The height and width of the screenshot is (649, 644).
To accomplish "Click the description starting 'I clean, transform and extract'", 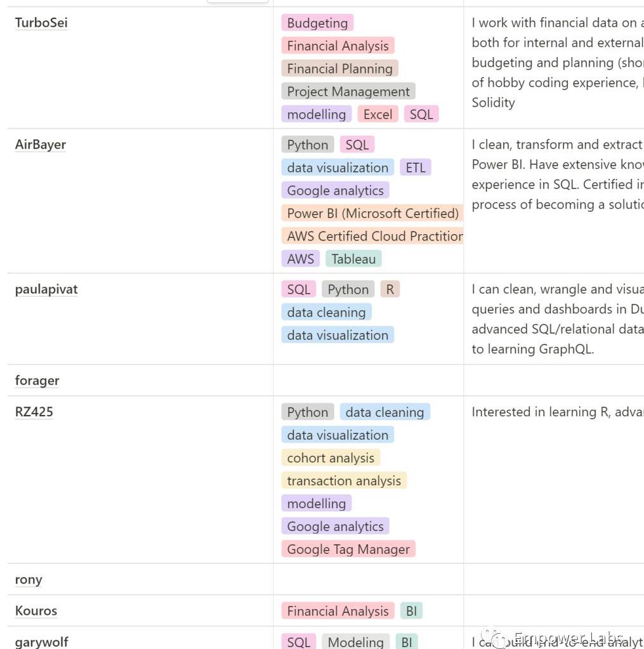I will tap(558, 174).
